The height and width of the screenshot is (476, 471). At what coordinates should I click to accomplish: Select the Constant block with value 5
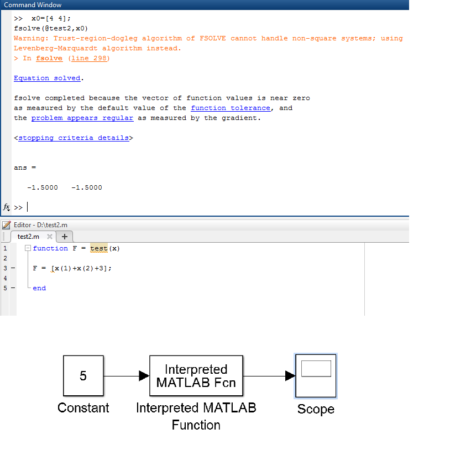(x=83, y=376)
